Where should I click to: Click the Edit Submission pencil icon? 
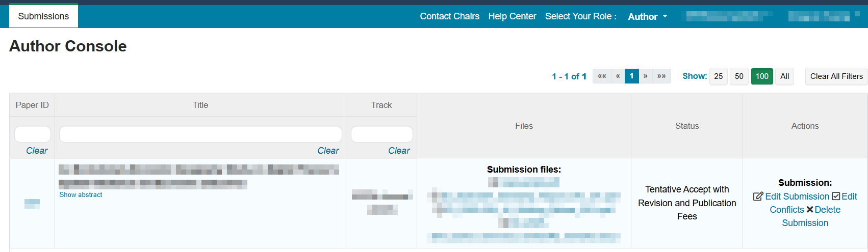pos(758,197)
